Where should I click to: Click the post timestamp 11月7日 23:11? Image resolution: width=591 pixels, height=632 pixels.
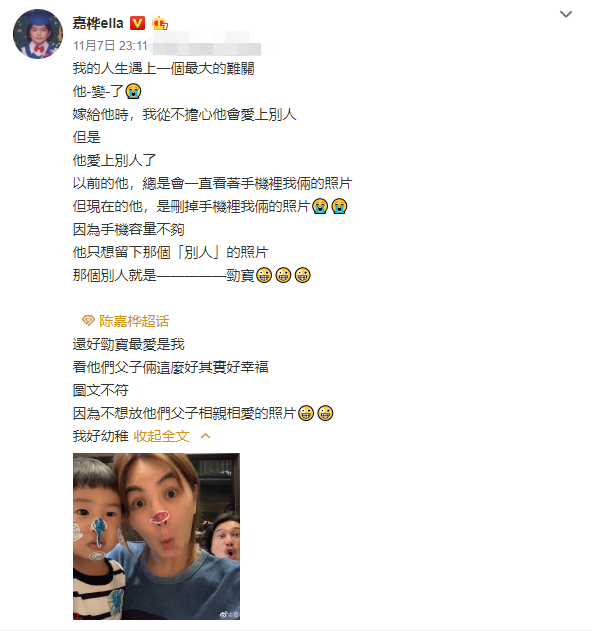pyautogui.click(x=110, y=46)
